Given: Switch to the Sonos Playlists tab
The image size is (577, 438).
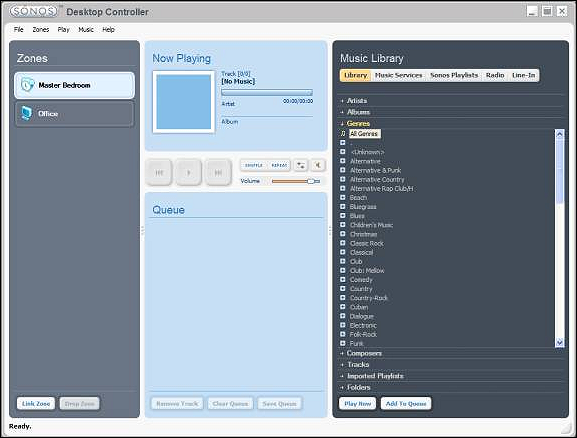Looking at the screenshot, I should tap(454, 75).
